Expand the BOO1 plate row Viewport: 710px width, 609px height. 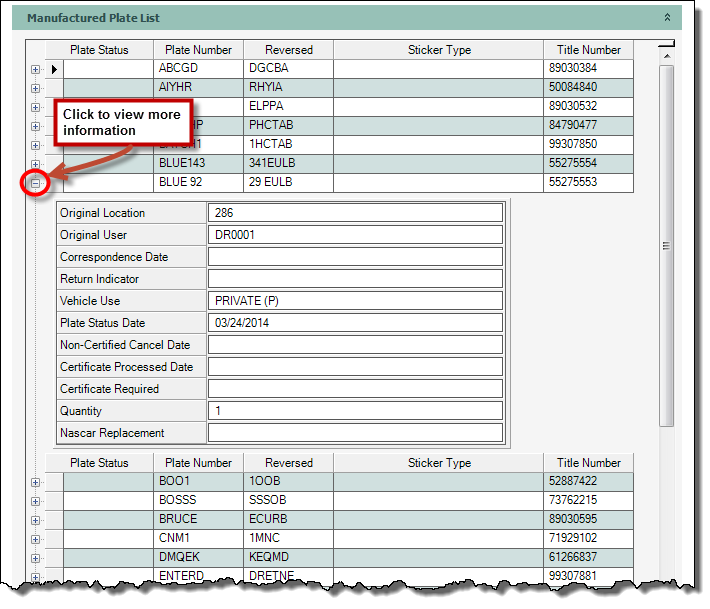(x=36, y=482)
